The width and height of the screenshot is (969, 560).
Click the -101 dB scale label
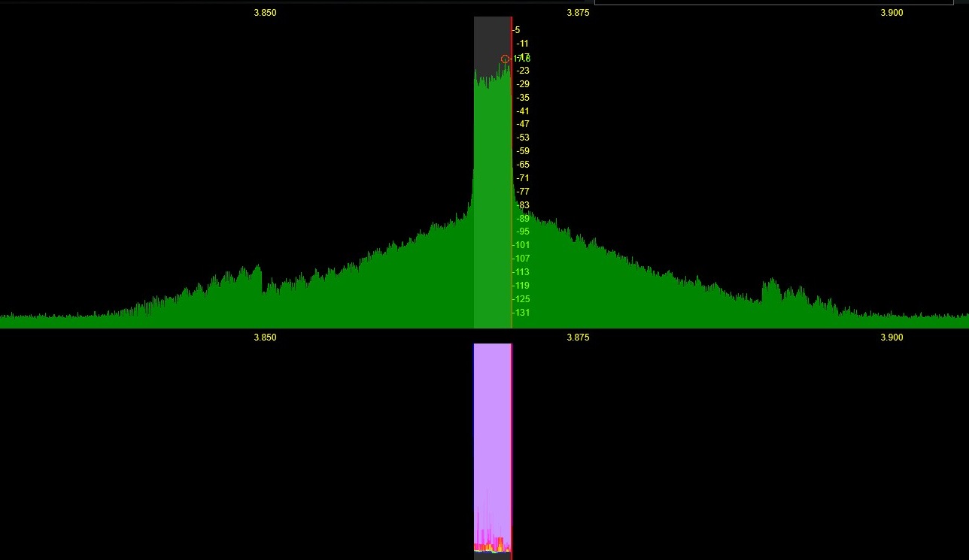click(x=521, y=245)
